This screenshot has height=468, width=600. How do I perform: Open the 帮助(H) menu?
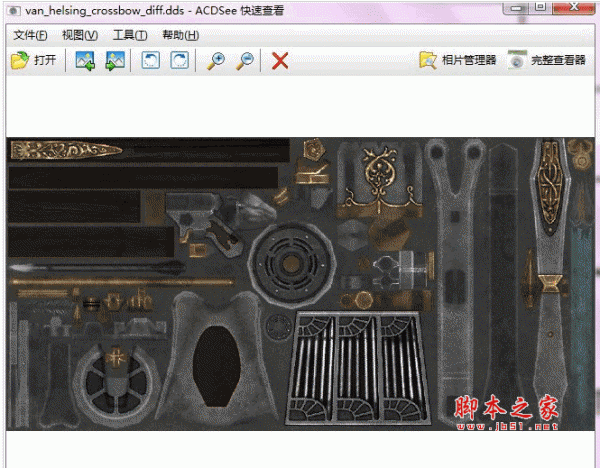point(181,36)
